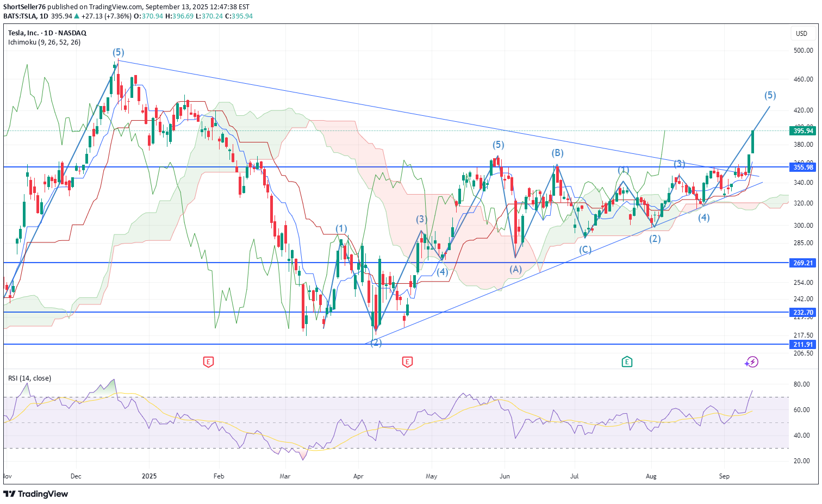The image size is (822, 504).
Task: Select the green 395.94 current price label
Action: coord(803,131)
